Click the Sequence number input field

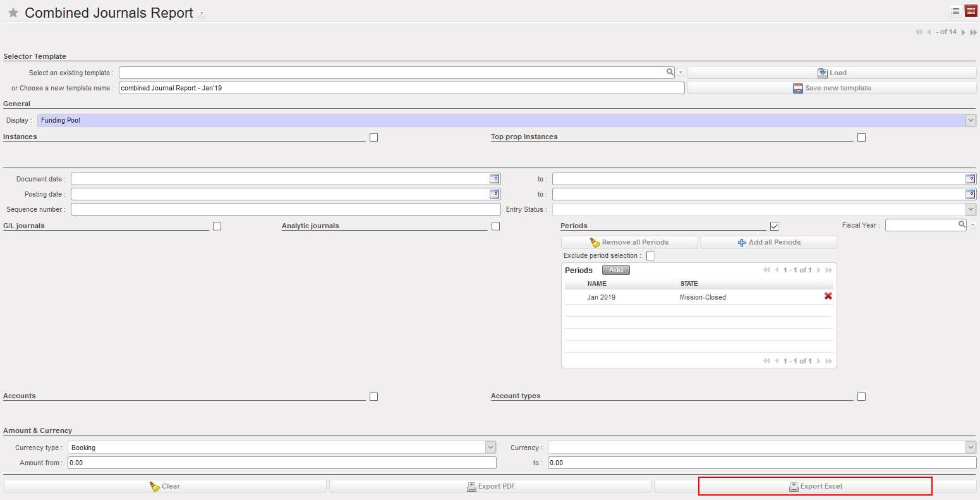[x=286, y=209]
